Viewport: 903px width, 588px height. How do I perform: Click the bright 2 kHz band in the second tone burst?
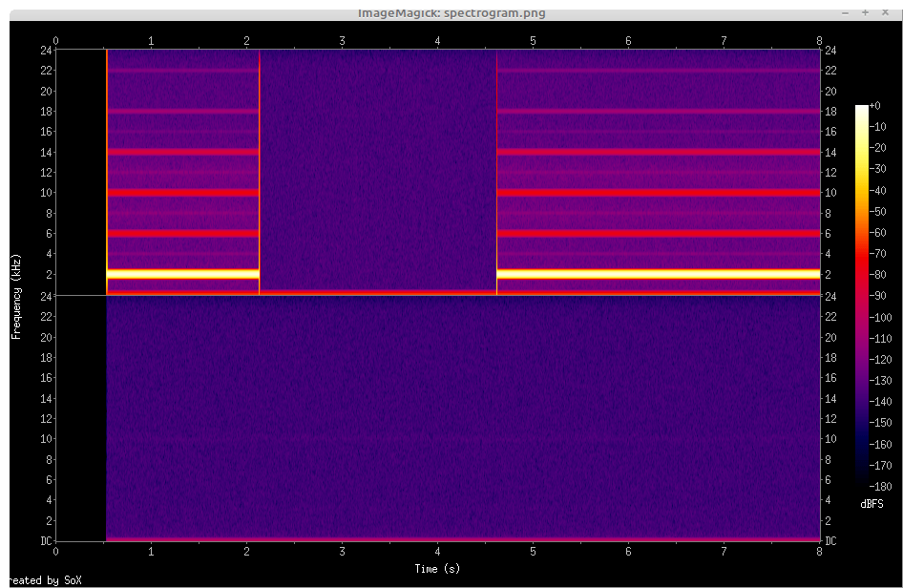point(659,274)
